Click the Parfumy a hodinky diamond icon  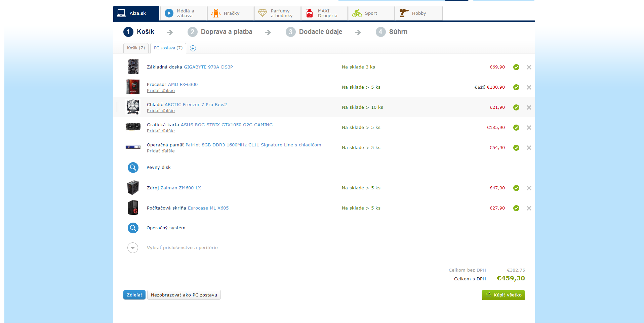pos(263,13)
